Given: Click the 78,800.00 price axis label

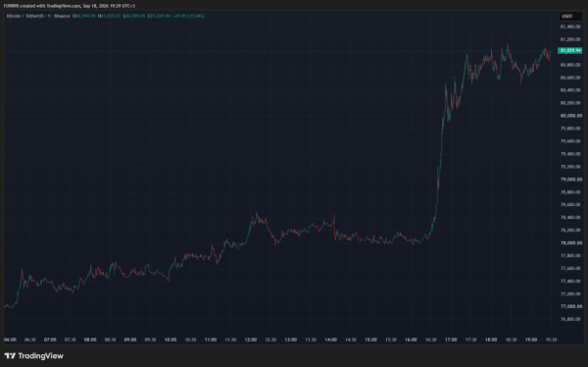Looking at the screenshot, I should point(571,192).
